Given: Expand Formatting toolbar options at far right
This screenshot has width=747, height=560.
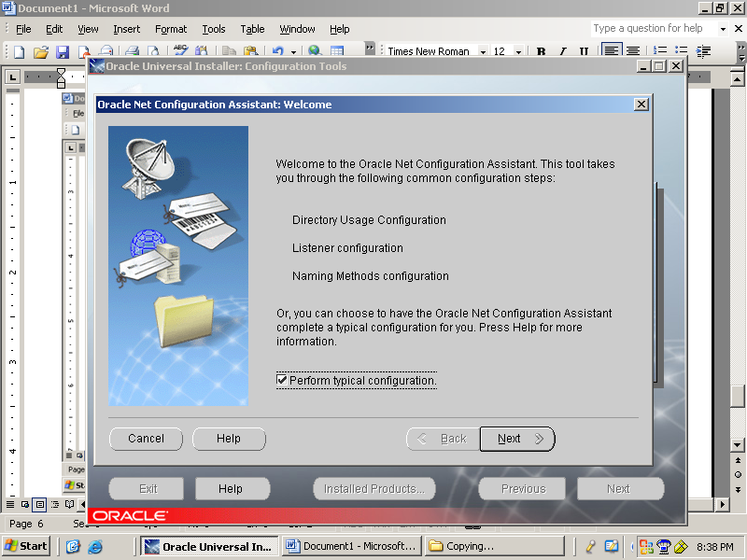Looking at the screenshot, I should coord(740,52).
